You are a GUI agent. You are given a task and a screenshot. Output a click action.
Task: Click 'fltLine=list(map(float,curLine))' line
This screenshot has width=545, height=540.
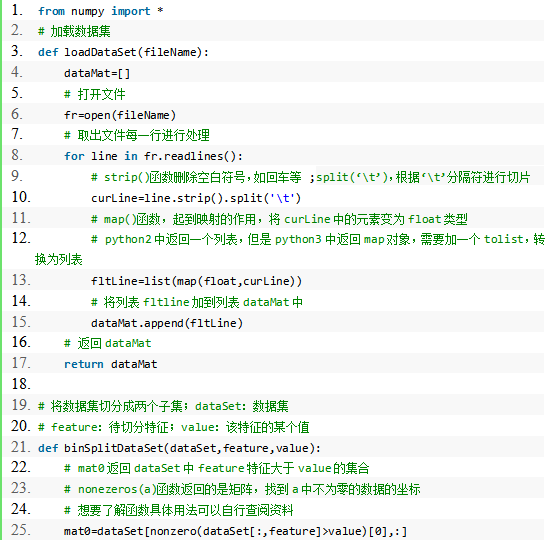click(196, 281)
